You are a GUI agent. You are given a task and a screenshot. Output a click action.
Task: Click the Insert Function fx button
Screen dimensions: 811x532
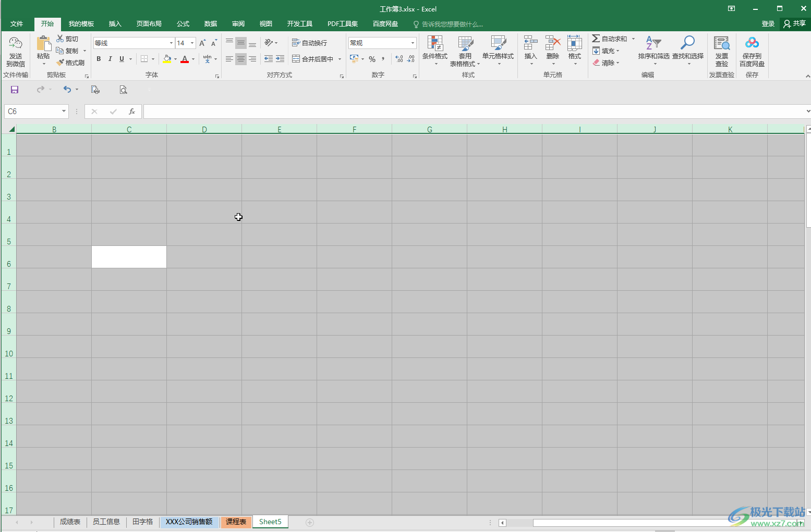pyautogui.click(x=132, y=112)
